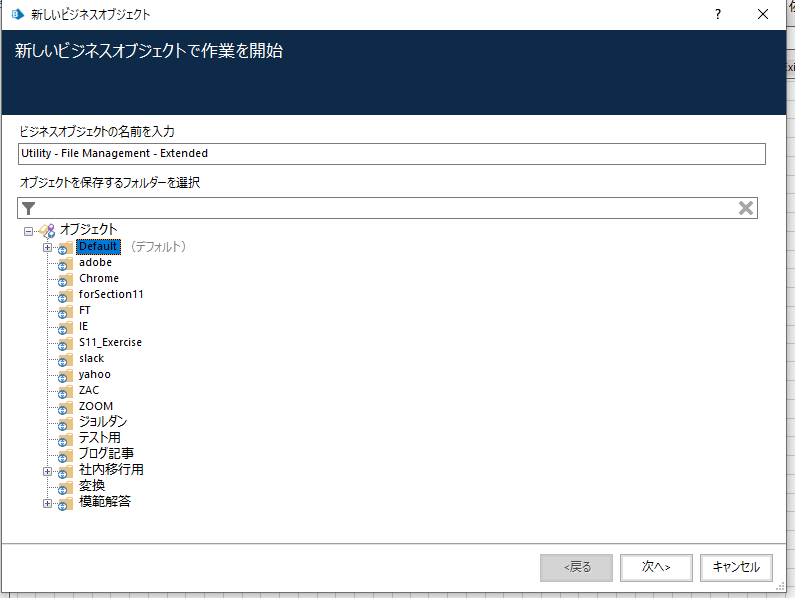Click the folder filter text field
This screenshot has height=598, width=795.
387,208
